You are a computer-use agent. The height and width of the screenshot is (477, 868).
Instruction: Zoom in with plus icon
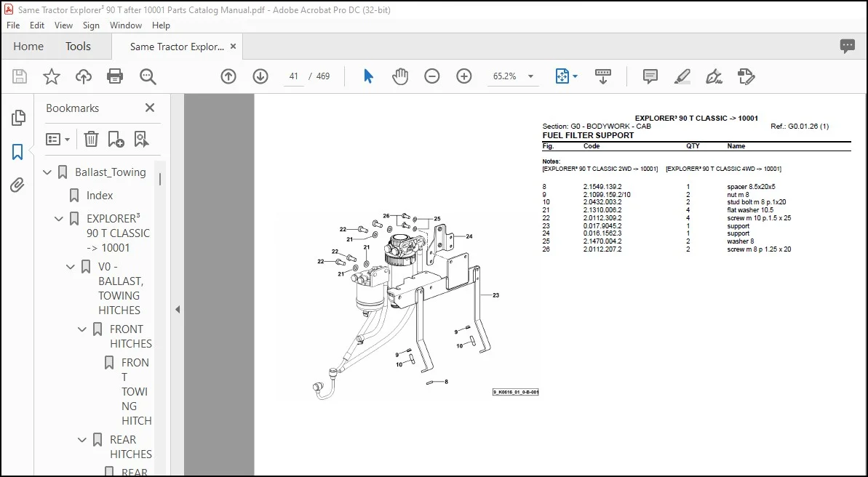[464, 76]
